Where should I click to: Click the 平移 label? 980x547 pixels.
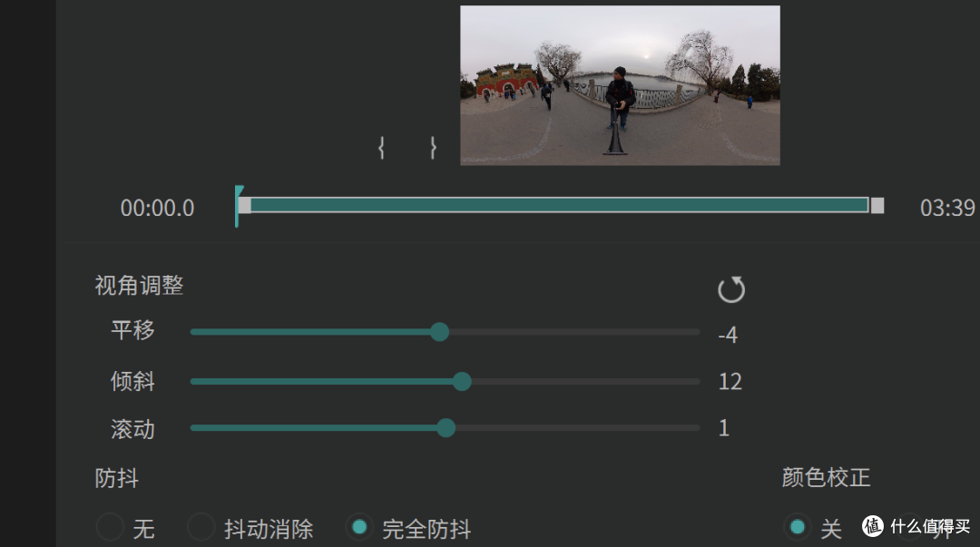(132, 330)
